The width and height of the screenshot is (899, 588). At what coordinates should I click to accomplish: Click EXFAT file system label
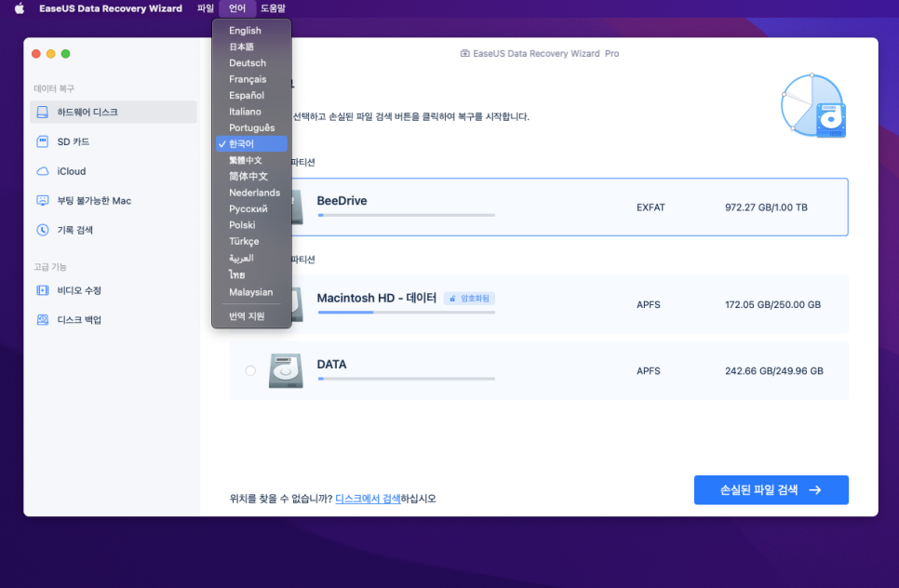coord(651,207)
